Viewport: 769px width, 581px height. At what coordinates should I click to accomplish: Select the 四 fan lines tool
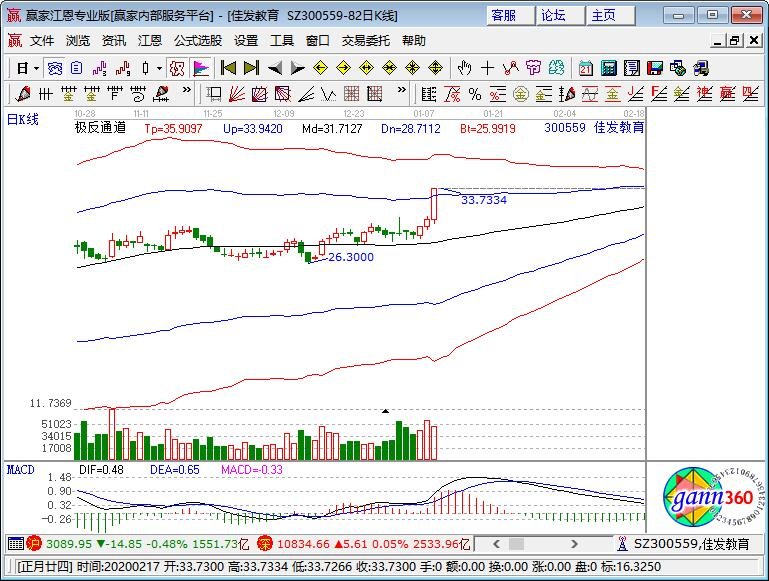click(x=751, y=93)
